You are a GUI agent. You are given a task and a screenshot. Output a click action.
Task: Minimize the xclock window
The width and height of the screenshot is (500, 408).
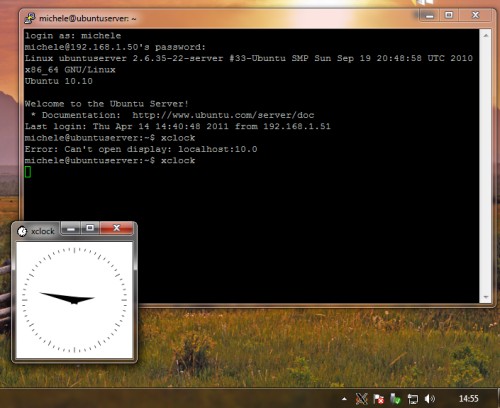(x=71, y=228)
